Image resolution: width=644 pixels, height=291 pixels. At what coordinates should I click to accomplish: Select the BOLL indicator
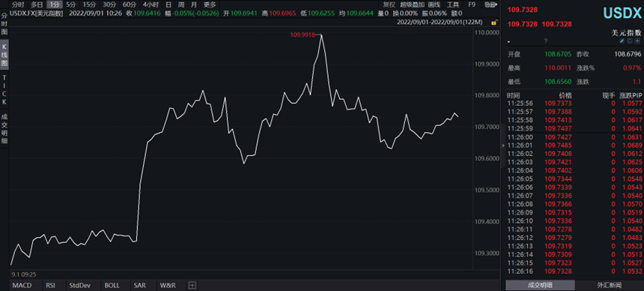tap(112, 285)
